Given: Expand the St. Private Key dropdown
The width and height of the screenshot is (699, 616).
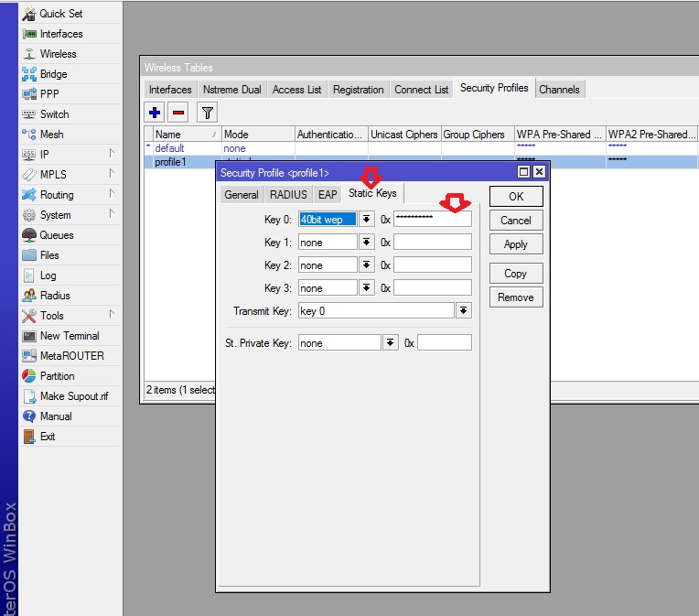Looking at the screenshot, I should coord(391,343).
